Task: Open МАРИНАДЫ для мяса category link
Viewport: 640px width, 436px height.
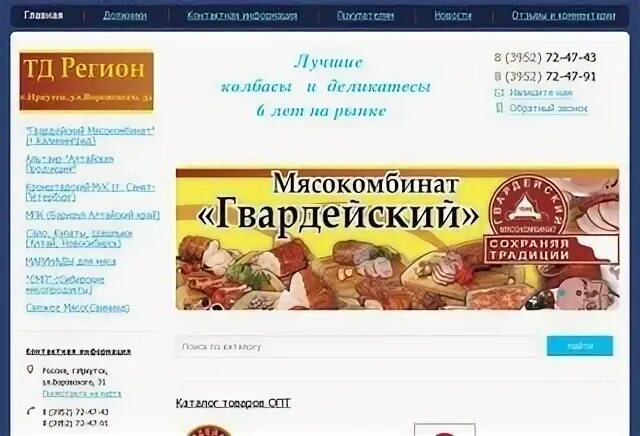Action: (71, 262)
